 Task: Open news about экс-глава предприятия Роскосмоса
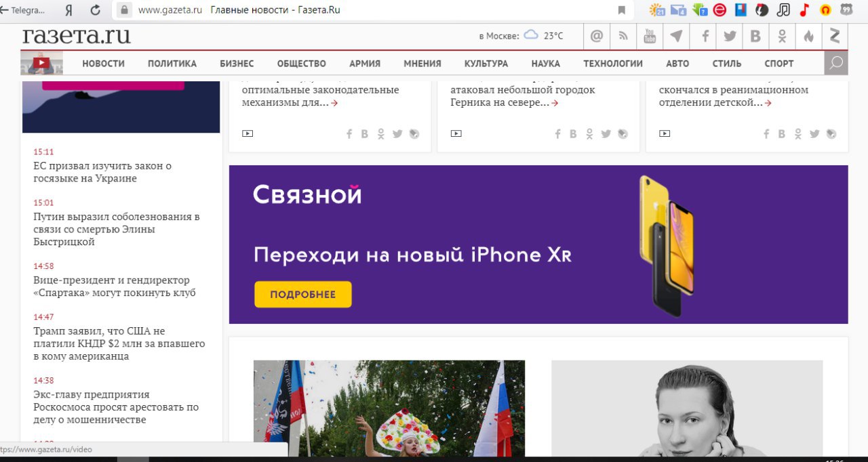(x=116, y=407)
